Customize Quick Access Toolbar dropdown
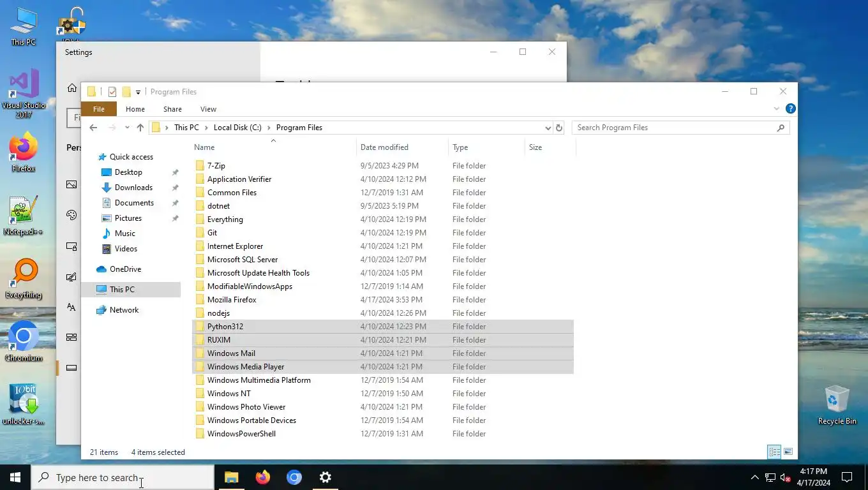Screen dimensions: 868x490 [x=138, y=92]
